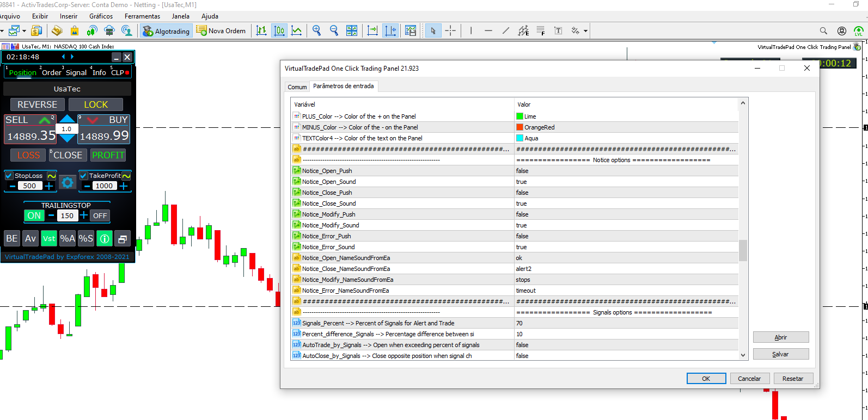Select the horizontal line drawing tool
Viewport: 868px width, 420px height.
488,30
